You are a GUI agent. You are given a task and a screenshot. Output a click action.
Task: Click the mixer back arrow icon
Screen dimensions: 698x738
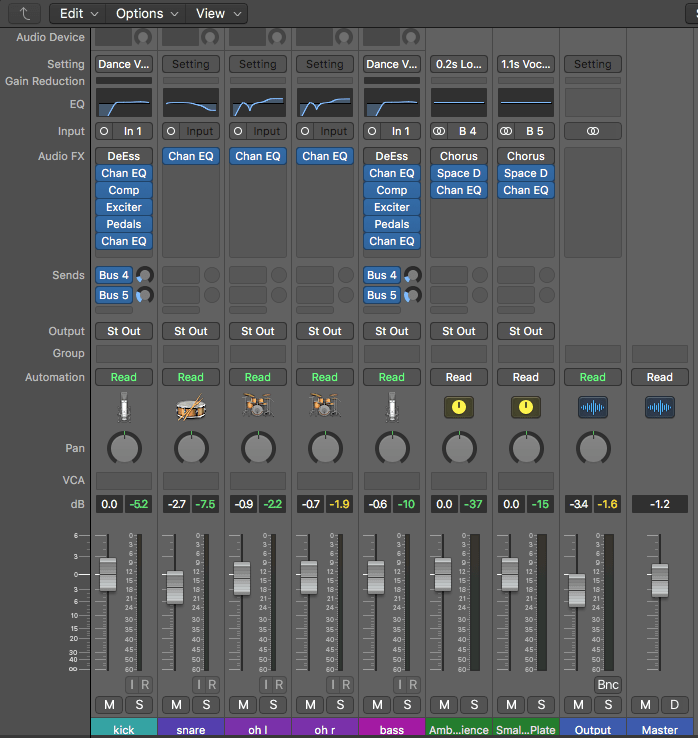(24, 13)
